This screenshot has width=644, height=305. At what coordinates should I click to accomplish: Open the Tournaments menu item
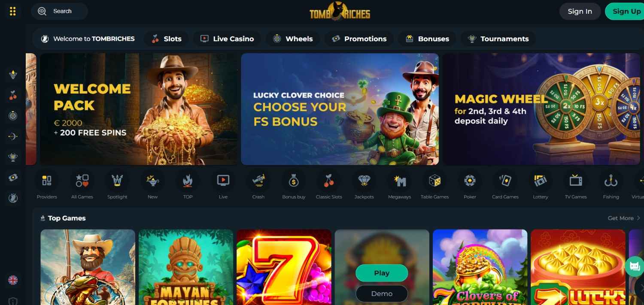click(x=498, y=39)
